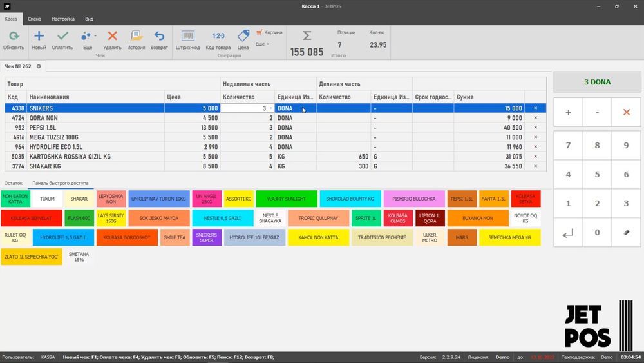Tap digit 5 on the keypad
Screen dimensions: 644x363
coord(597,174)
